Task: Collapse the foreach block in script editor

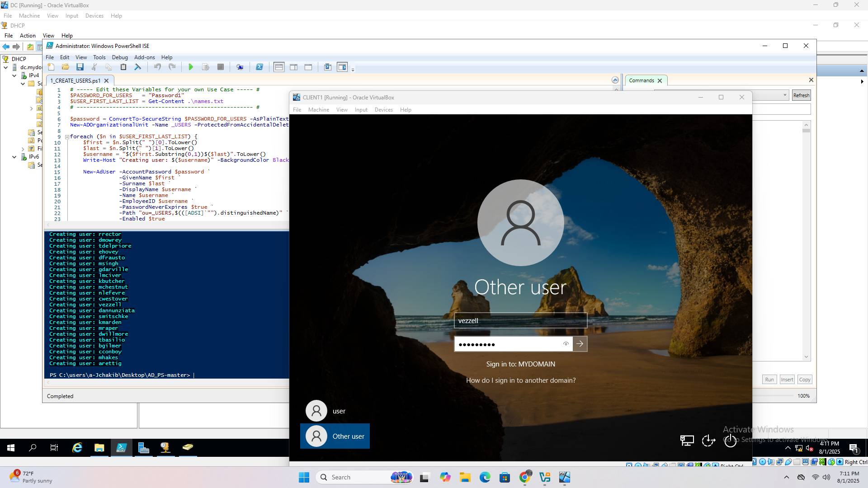Action: coord(67,136)
